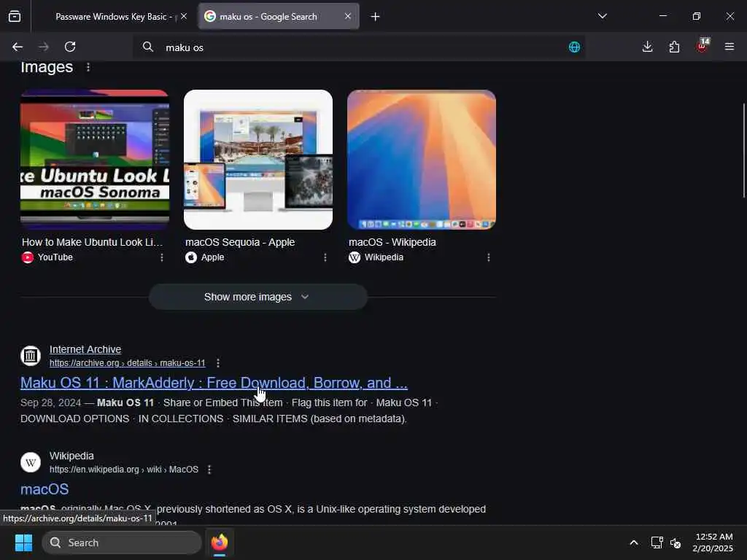The width and height of the screenshot is (747, 560).
Task: Open the macOS Wikipedia wallpaper image
Action: (x=422, y=160)
